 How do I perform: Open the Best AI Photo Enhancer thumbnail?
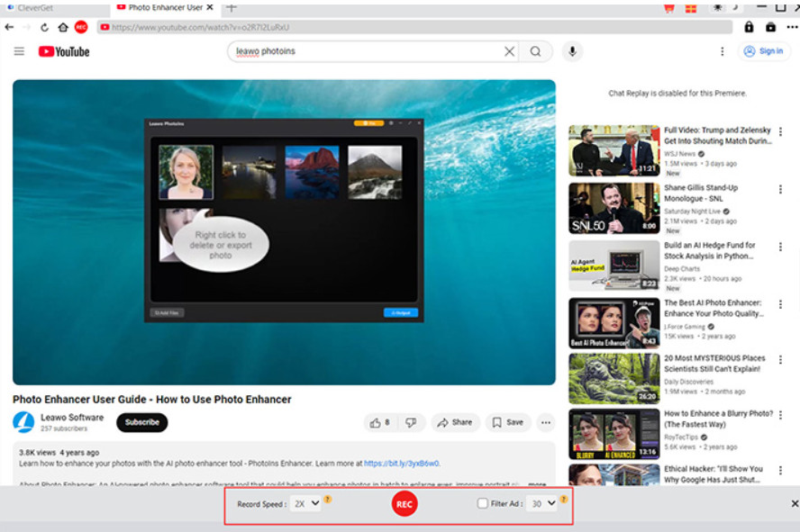click(614, 323)
